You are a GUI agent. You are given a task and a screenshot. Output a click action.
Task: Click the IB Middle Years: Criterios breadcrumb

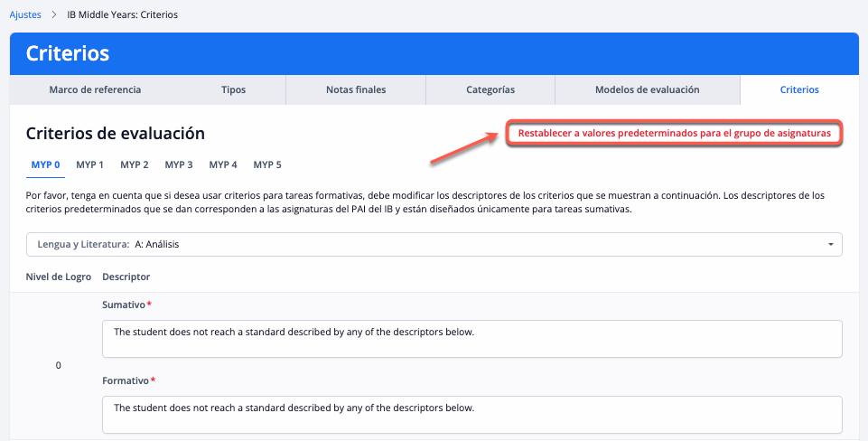pyautogui.click(x=122, y=15)
